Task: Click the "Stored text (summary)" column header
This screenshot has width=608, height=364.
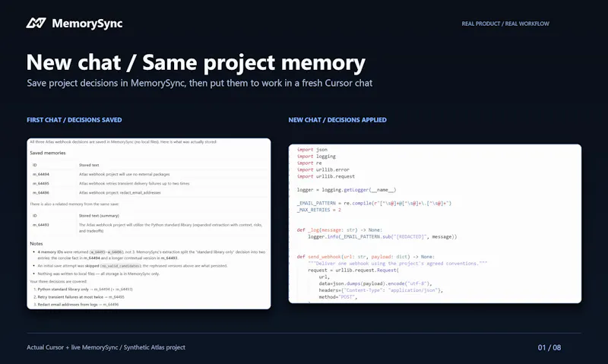Action: tap(99, 216)
